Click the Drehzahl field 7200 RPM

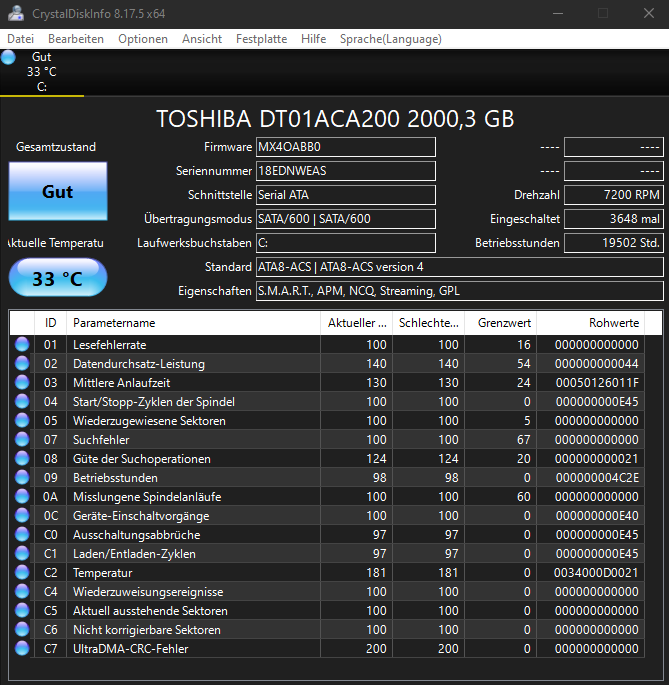[614, 195]
